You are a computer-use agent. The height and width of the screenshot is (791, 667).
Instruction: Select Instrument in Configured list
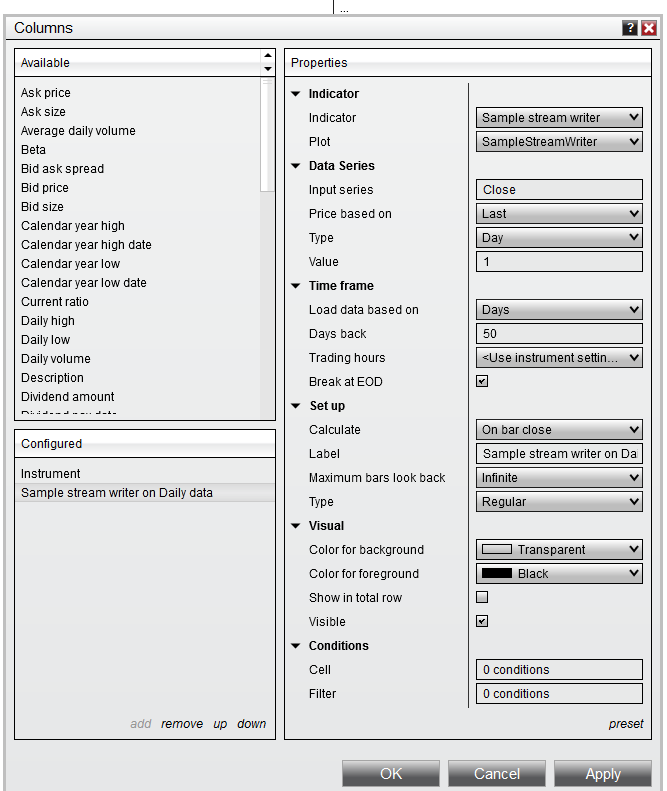145,474
